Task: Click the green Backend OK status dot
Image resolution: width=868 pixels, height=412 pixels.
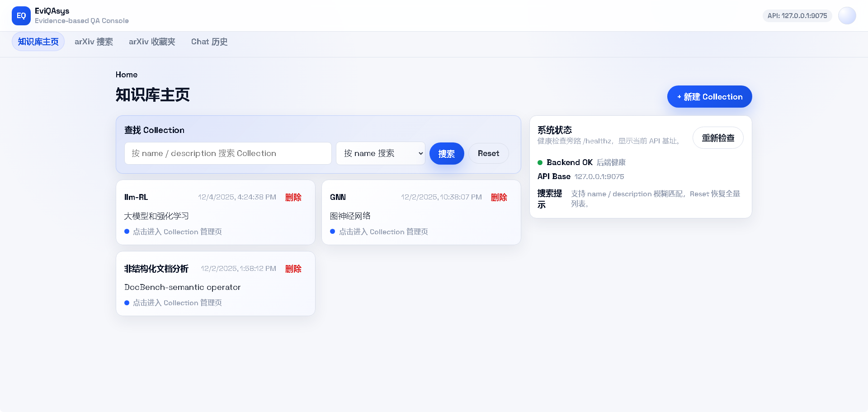Action: click(x=540, y=162)
